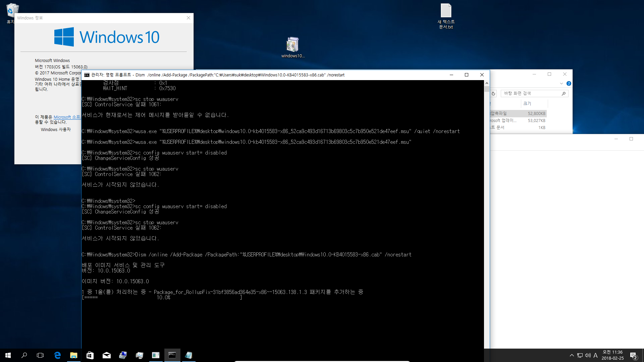Open the taskbar clock and date
This screenshot has height=362, width=644.
click(x=612, y=355)
